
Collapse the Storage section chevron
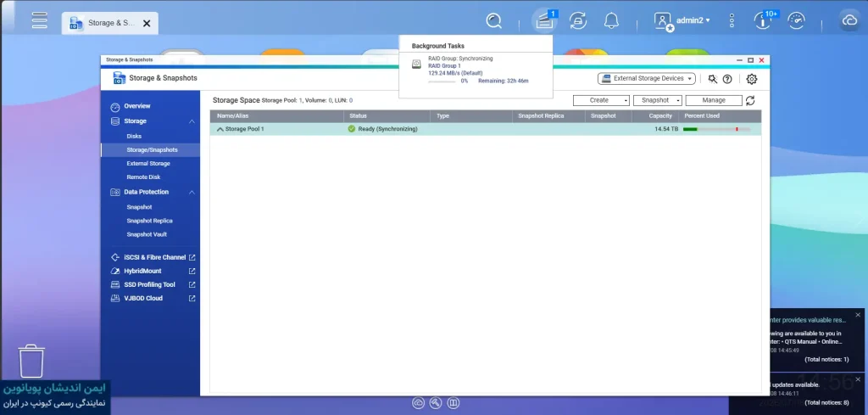pos(192,121)
